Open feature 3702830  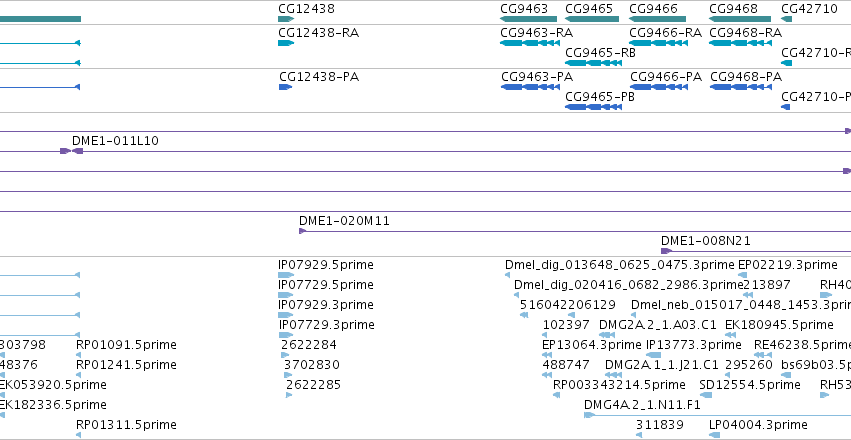pos(312,365)
